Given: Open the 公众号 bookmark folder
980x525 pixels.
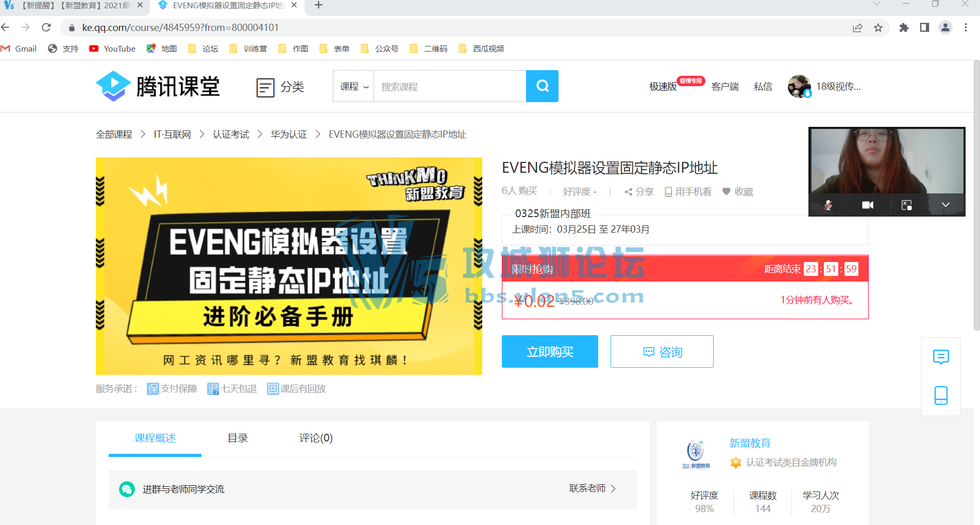Looking at the screenshot, I should [x=380, y=48].
